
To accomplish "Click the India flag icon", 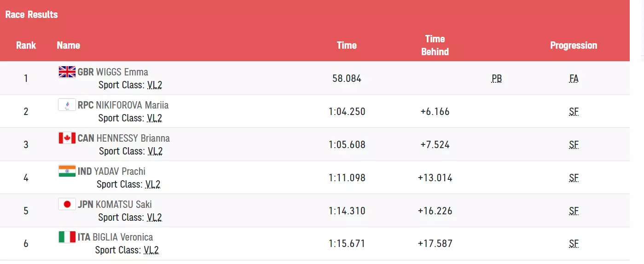I will tap(67, 171).
